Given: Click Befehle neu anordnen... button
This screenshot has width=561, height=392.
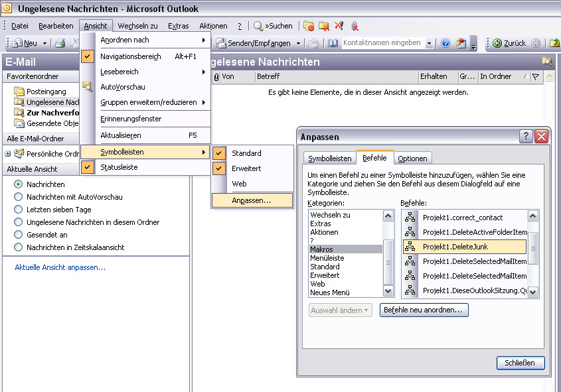Looking at the screenshot, I should tap(424, 310).
